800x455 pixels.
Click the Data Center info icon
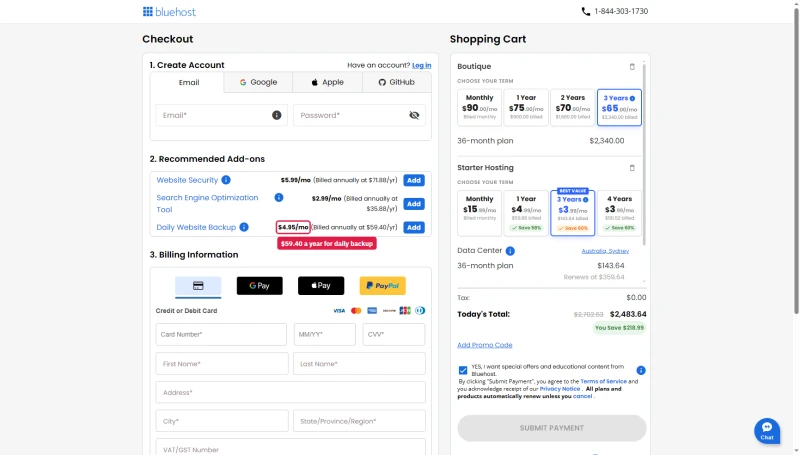[x=510, y=250]
